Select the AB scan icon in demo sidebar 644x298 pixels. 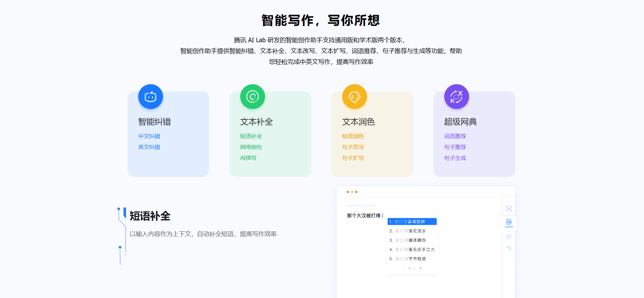[509, 209]
